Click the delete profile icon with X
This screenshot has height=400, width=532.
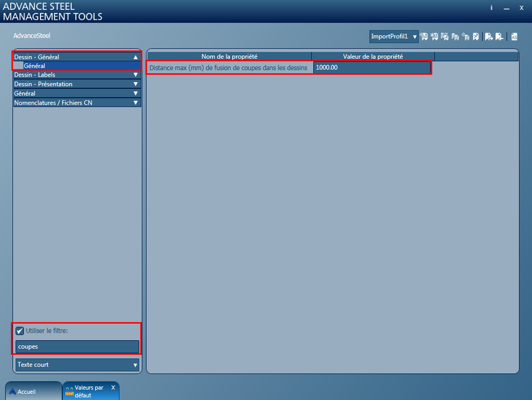(476, 37)
